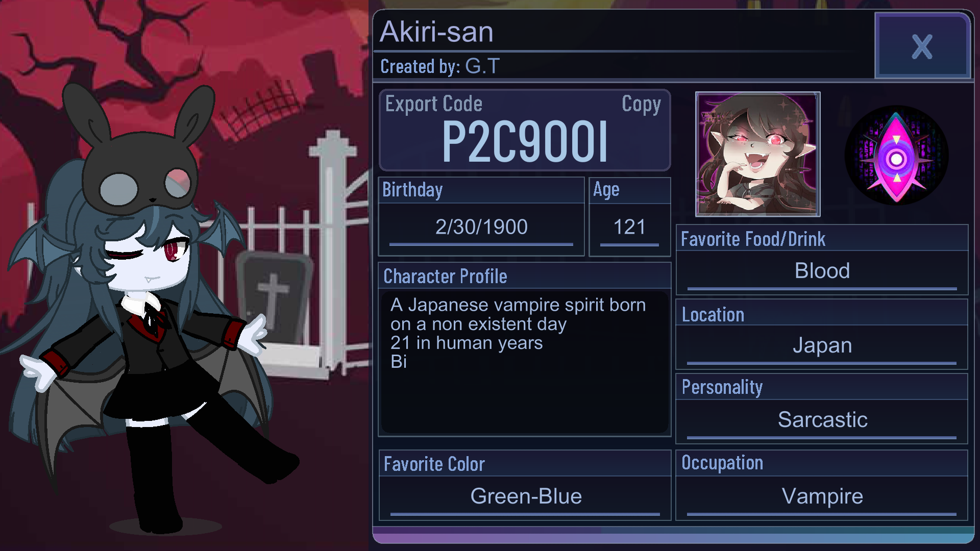Tap the gravestone with cross in background
This screenshot has height=551, width=980.
pyautogui.click(x=274, y=298)
